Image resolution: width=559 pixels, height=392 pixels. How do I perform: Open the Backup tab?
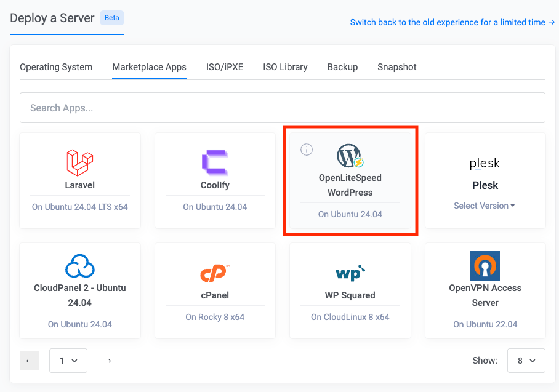342,67
